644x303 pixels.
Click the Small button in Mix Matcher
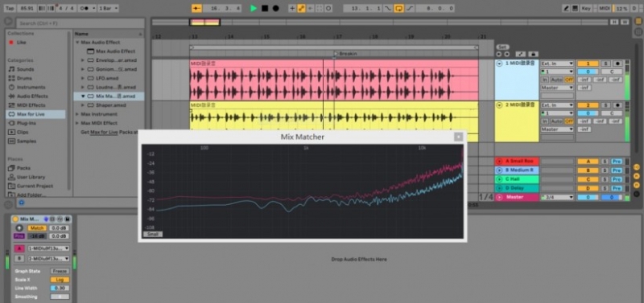click(152, 234)
